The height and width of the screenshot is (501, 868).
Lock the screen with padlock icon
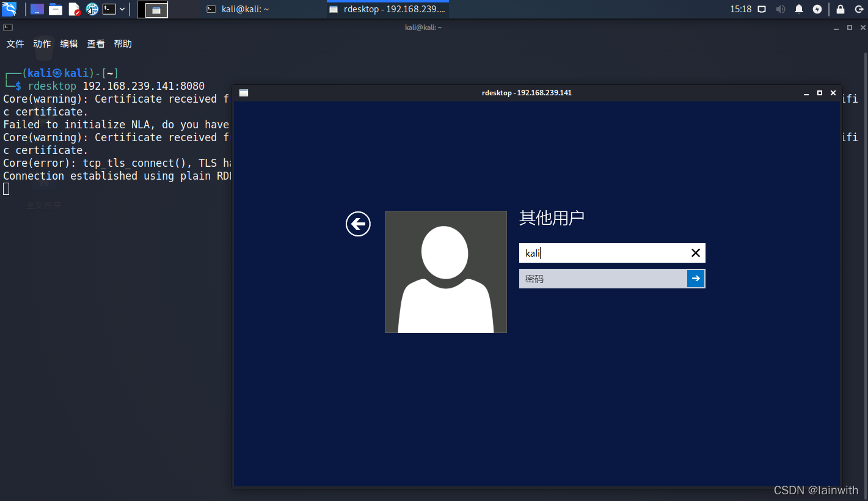click(841, 9)
